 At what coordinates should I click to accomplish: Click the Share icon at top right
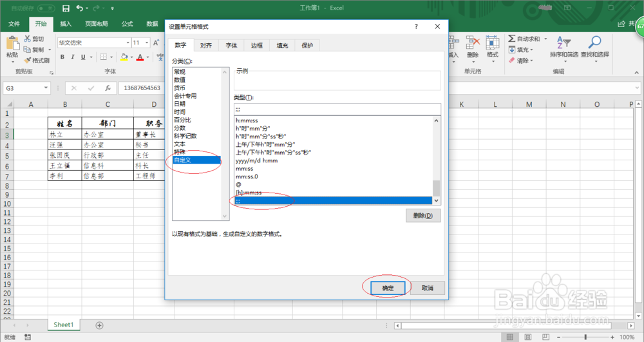click(621, 24)
